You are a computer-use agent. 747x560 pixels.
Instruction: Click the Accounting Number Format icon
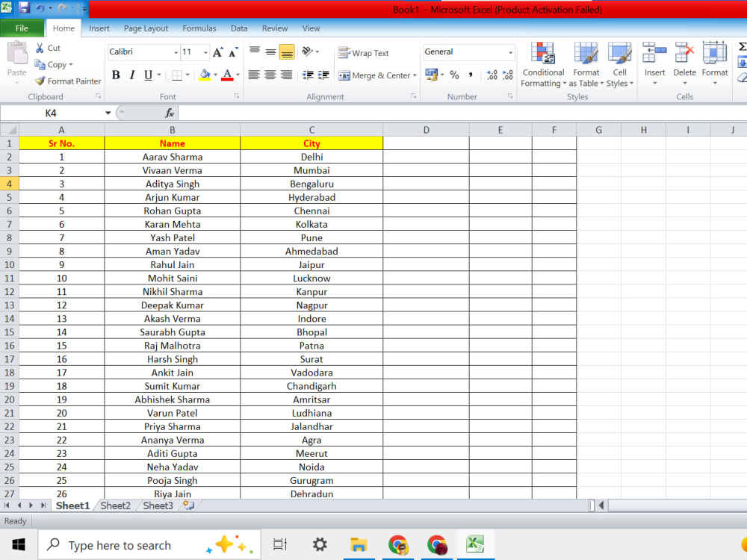(x=432, y=75)
